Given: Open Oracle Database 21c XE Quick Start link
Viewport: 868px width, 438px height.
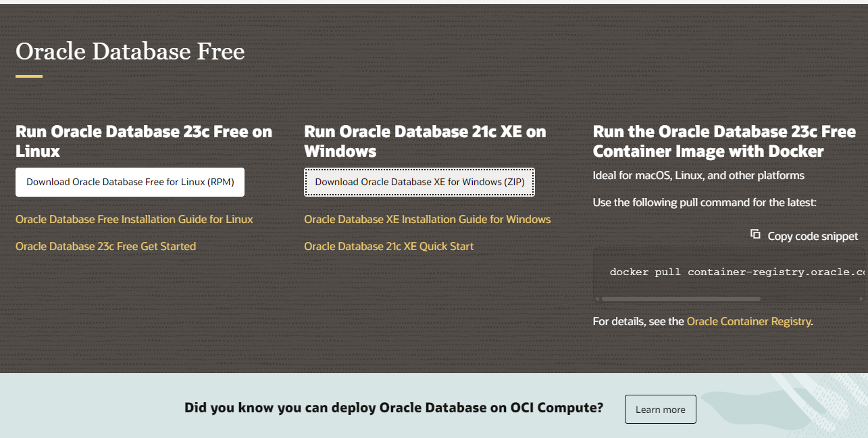Looking at the screenshot, I should 389,246.
